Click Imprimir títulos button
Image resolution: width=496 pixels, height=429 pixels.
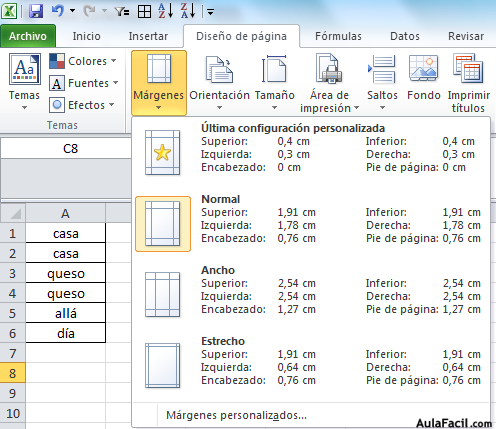pos(468,83)
